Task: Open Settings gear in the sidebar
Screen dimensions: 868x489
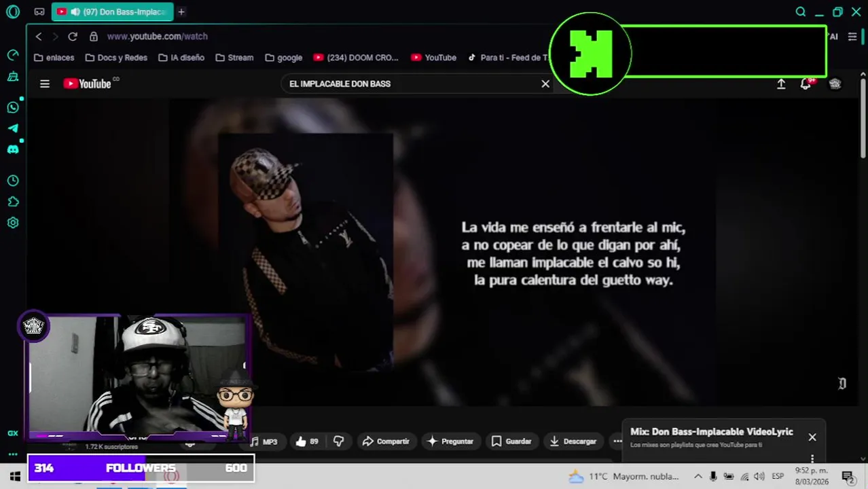Action: click(13, 223)
